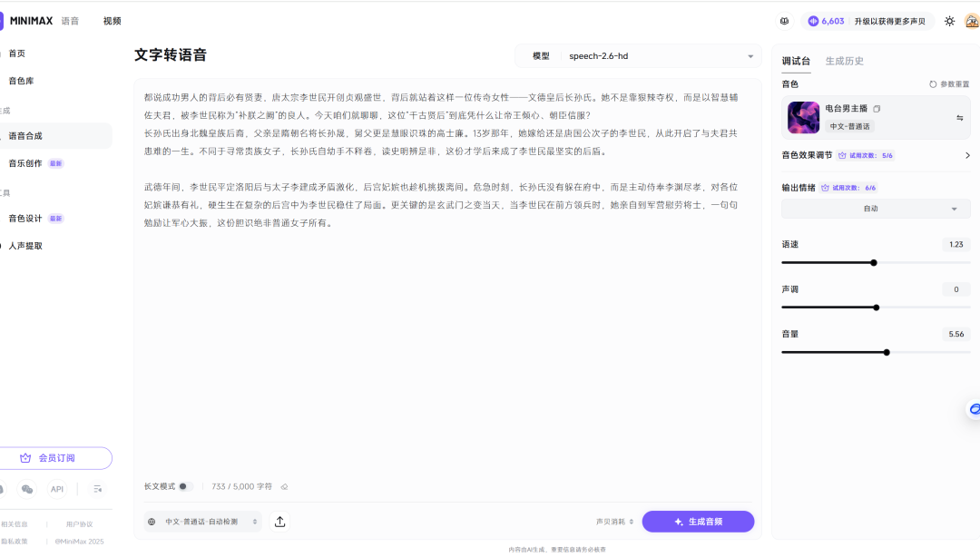Switch to the 调试台 tab
Image resolution: width=980 pixels, height=557 pixels.
[796, 62]
